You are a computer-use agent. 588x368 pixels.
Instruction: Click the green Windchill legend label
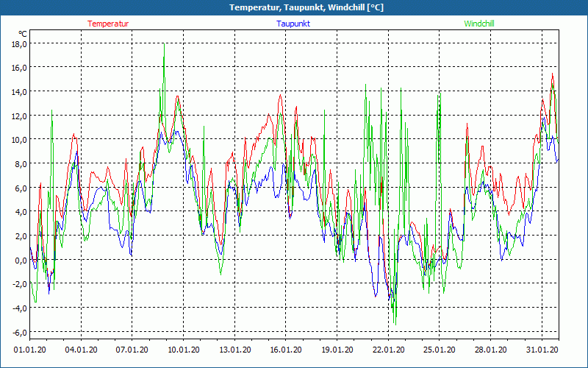click(x=479, y=24)
